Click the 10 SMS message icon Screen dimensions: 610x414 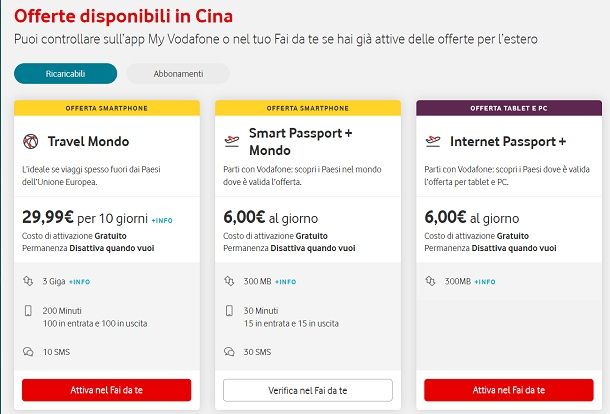(28, 352)
